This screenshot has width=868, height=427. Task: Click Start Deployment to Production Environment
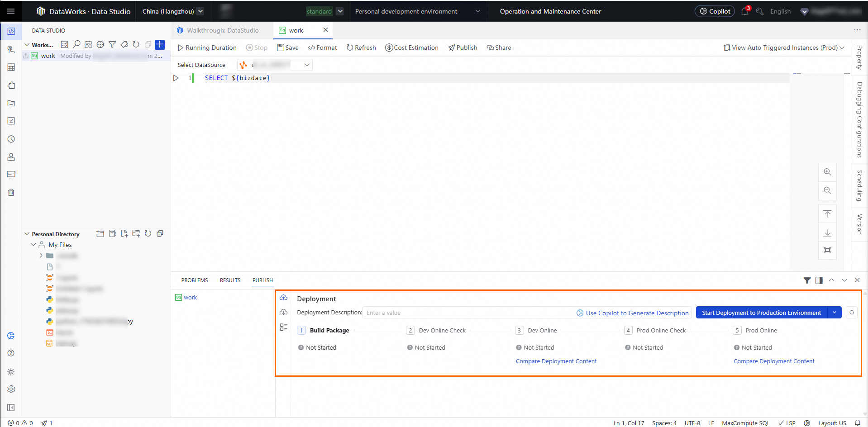click(761, 313)
